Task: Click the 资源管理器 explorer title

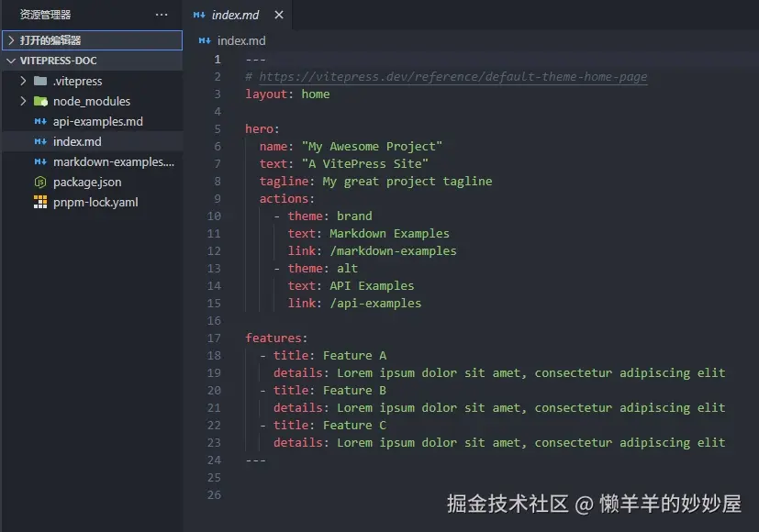Action: pos(45,15)
